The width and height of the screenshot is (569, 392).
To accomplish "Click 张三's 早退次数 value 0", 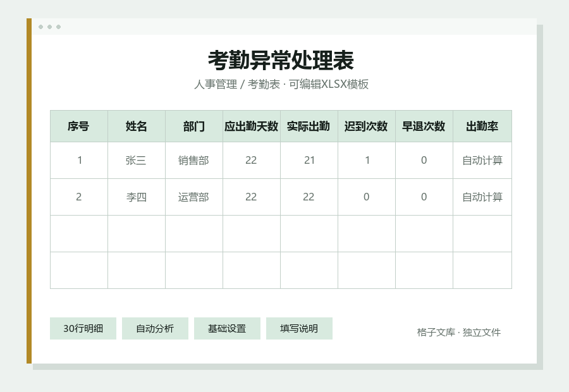I will [424, 160].
